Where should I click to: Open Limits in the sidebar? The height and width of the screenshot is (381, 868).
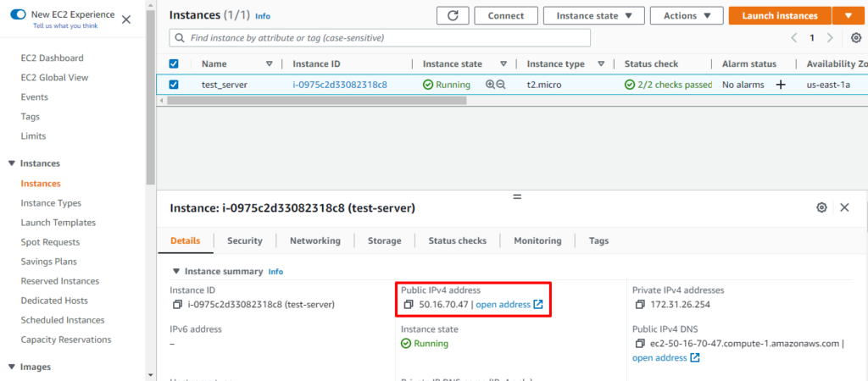[33, 136]
